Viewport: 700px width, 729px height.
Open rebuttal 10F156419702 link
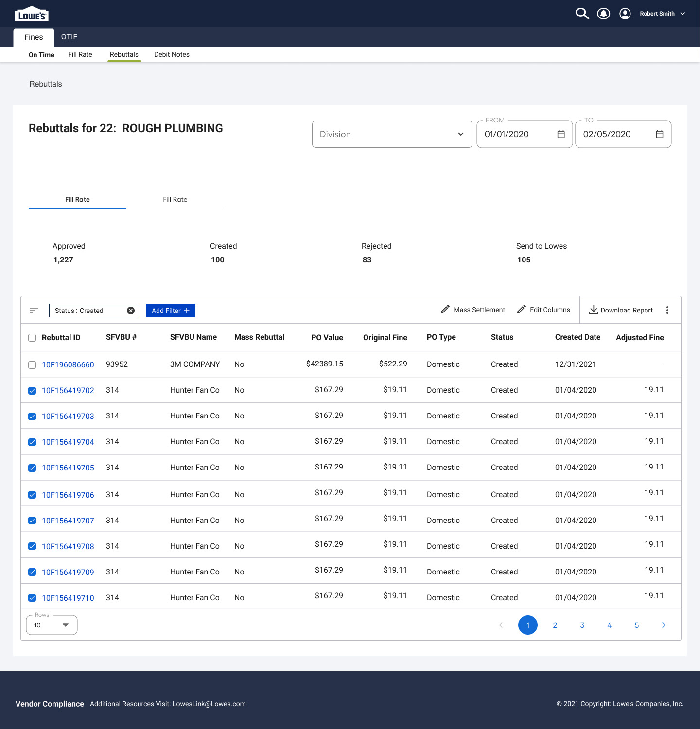[x=68, y=391]
